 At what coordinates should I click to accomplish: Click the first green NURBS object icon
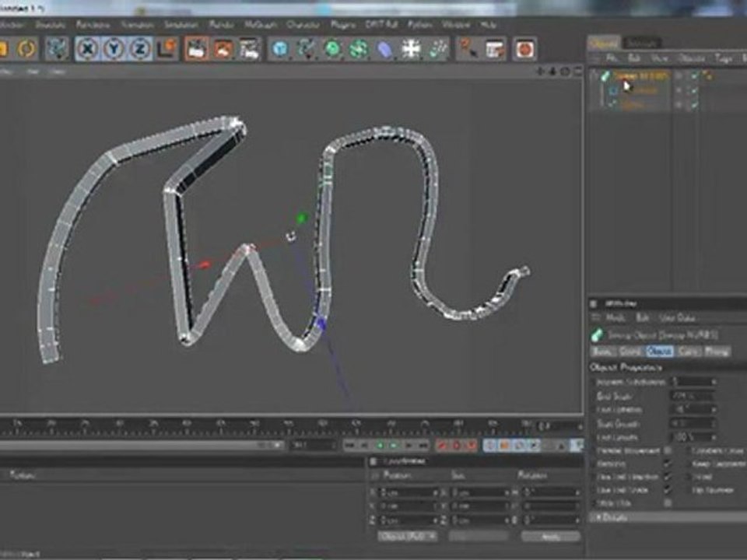pos(332,48)
